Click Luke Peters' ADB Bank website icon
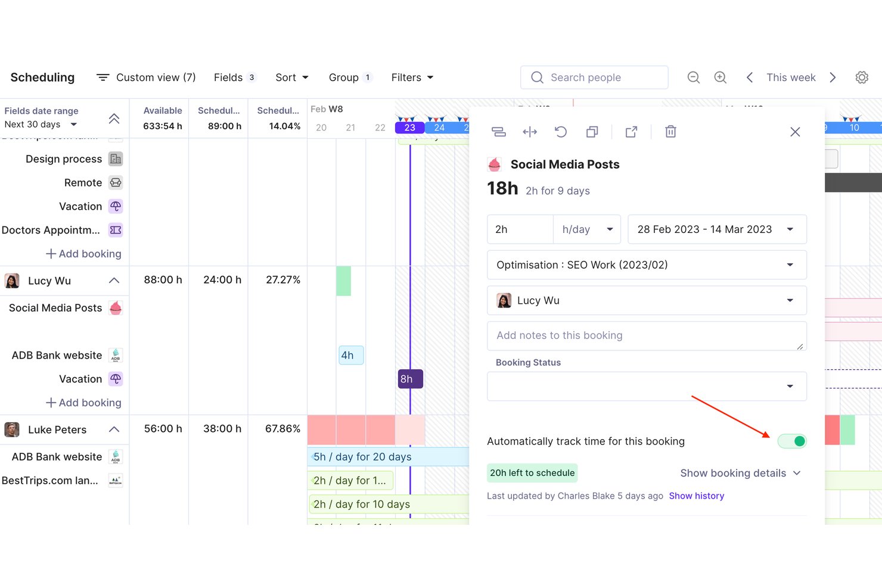 [116, 457]
